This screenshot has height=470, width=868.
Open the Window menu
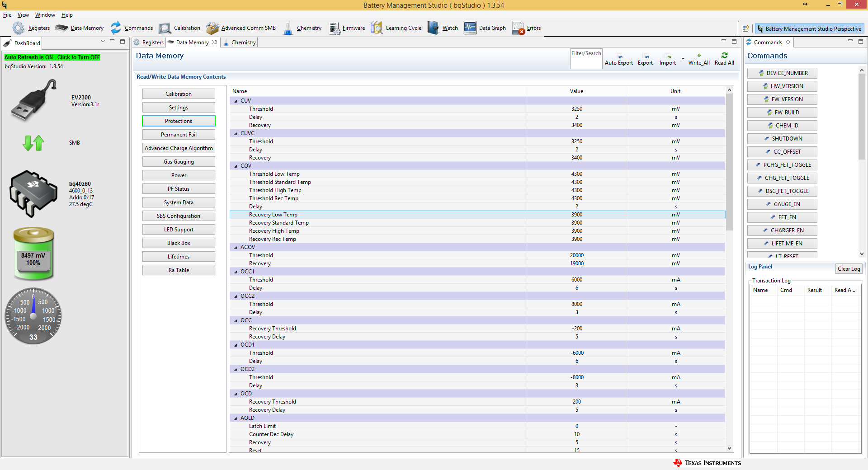(x=45, y=15)
